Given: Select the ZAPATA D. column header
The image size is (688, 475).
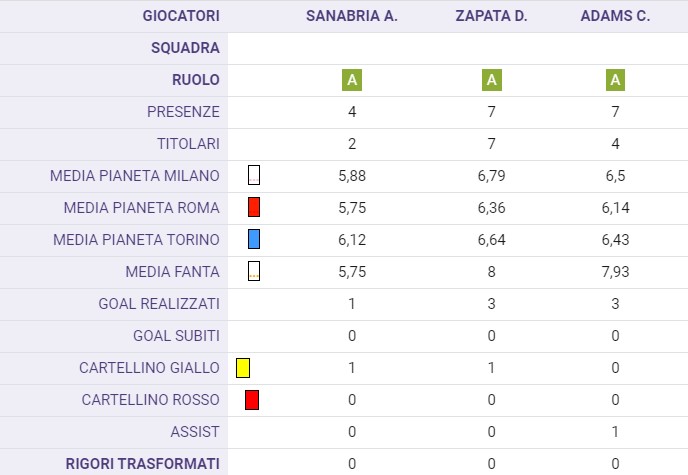Looking at the screenshot, I should tap(491, 16).
